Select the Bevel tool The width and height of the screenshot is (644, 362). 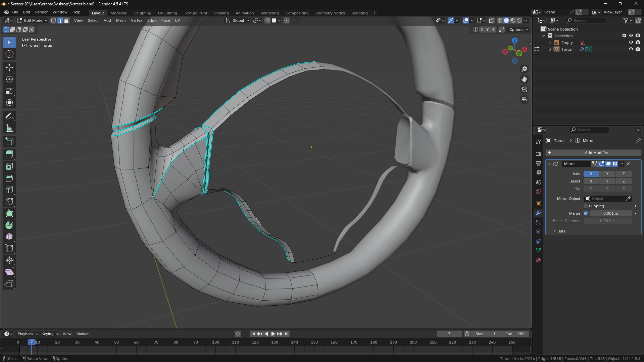(9, 178)
